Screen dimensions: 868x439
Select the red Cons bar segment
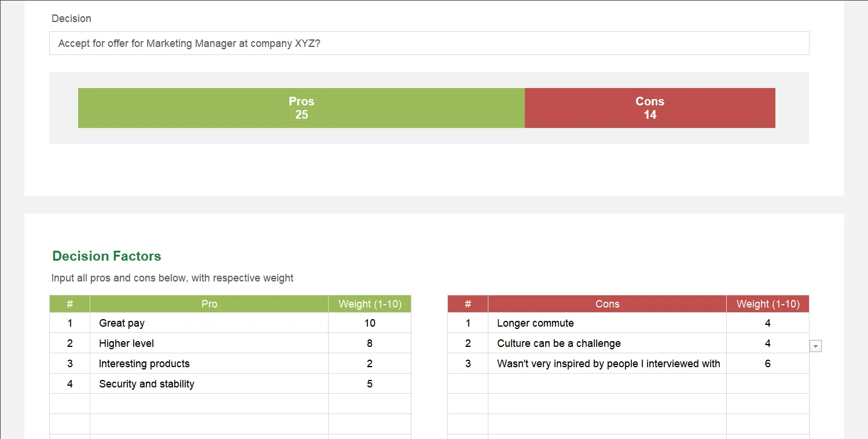(649, 108)
